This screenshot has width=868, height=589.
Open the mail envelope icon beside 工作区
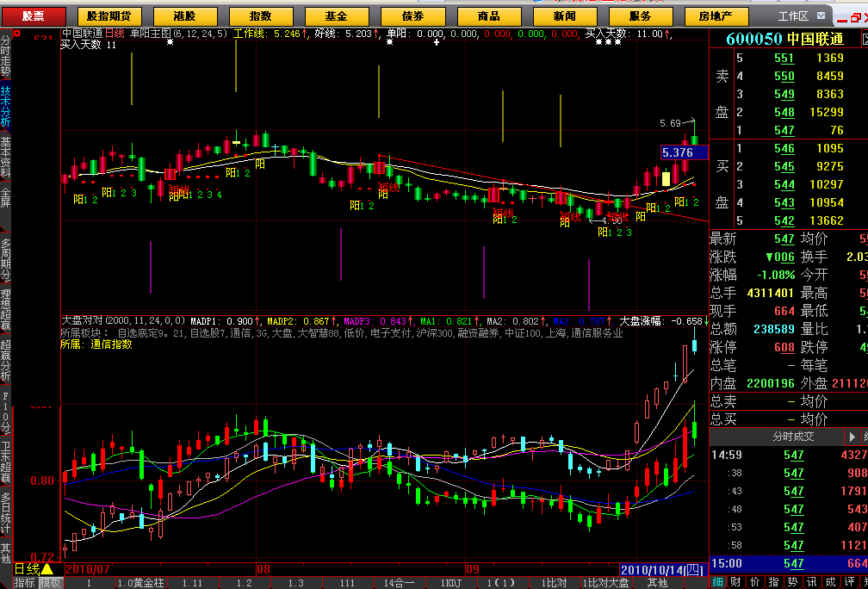point(821,16)
